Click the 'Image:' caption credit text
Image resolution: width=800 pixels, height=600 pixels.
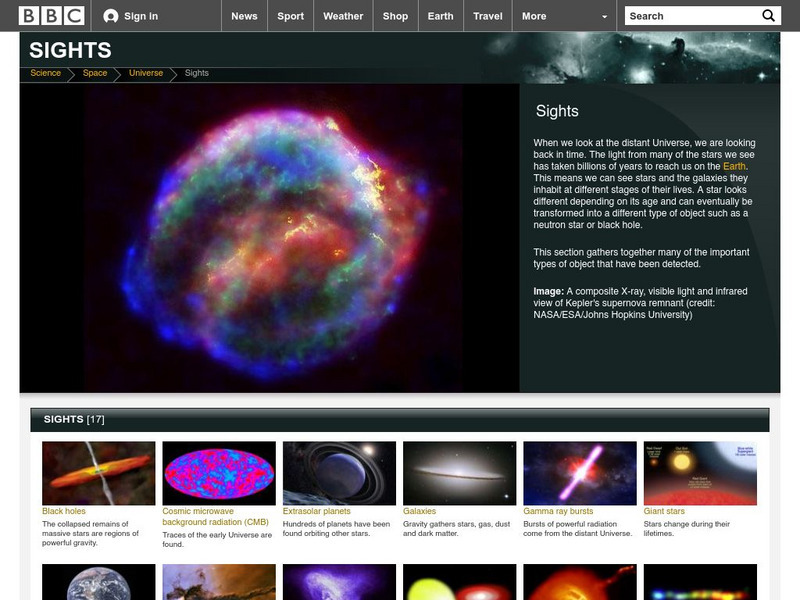(x=640, y=303)
